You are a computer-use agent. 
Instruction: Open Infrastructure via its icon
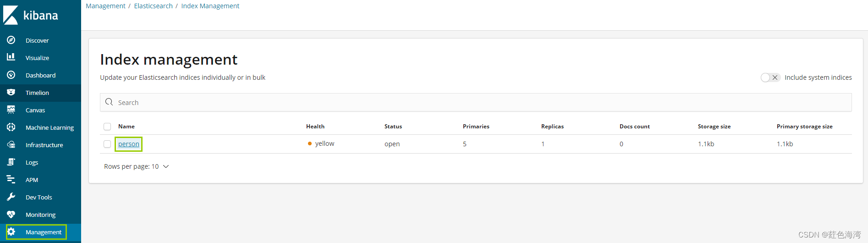click(11, 144)
